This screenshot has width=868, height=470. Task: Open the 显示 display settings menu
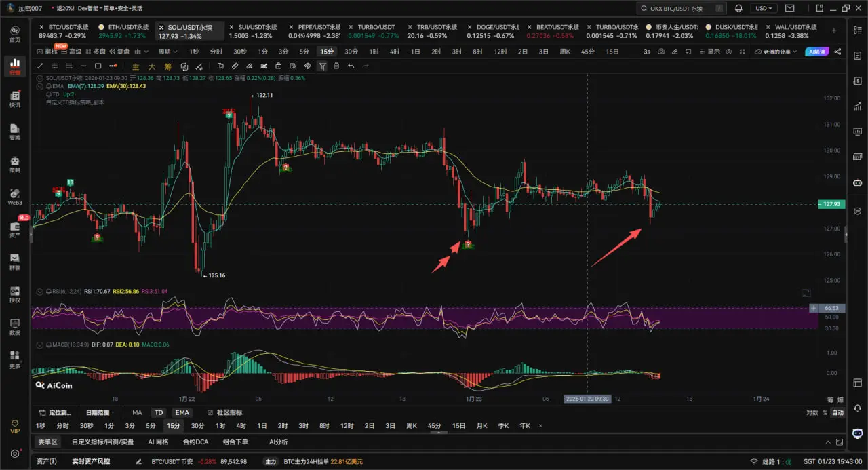(x=710, y=52)
